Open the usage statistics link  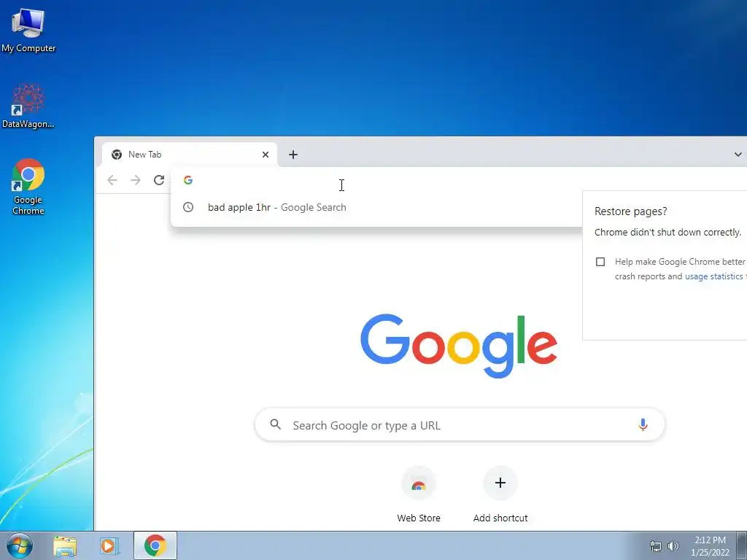[713, 276]
